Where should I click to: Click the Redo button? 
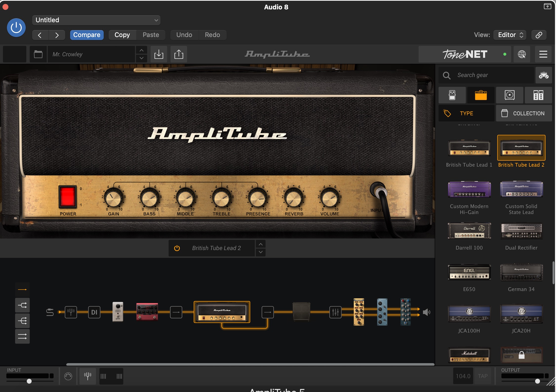point(212,35)
